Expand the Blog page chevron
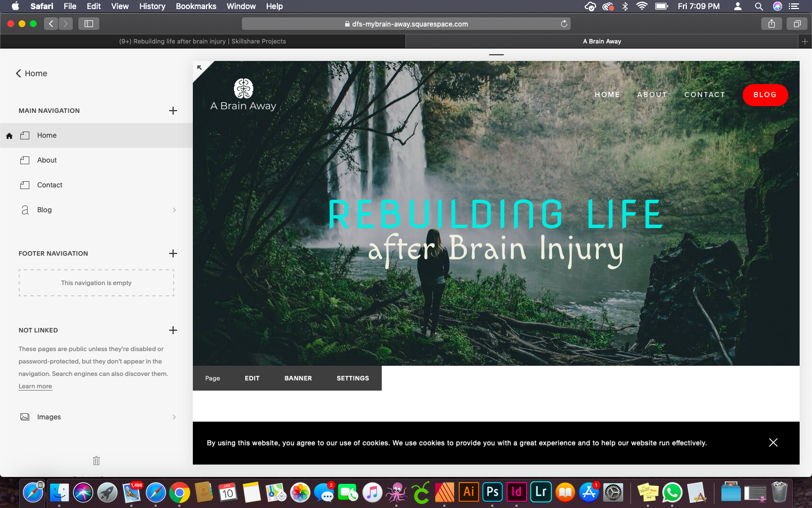The width and height of the screenshot is (812, 508). (174, 210)
